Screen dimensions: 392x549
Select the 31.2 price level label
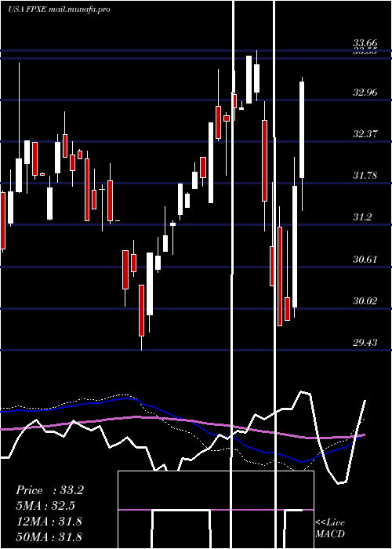tap(362, 217)
